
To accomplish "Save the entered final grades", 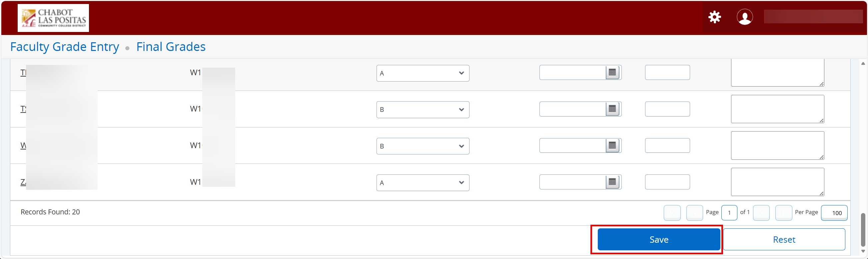I will pyautogui.click(x=659, y=239).
